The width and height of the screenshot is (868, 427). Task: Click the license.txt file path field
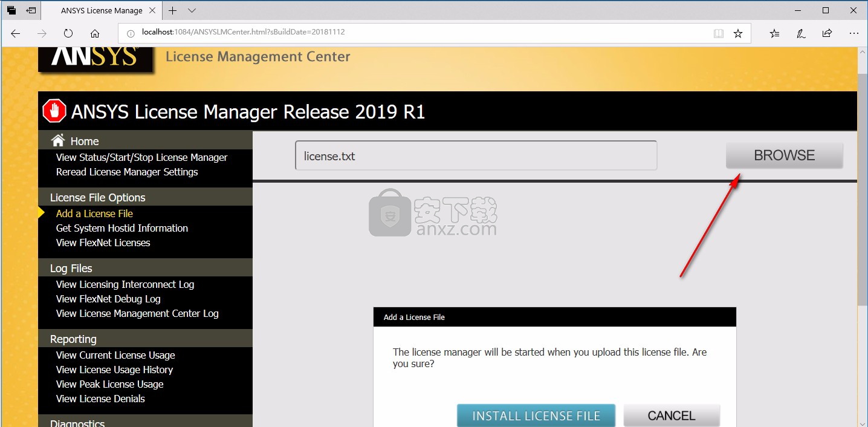tap(476, 155)
